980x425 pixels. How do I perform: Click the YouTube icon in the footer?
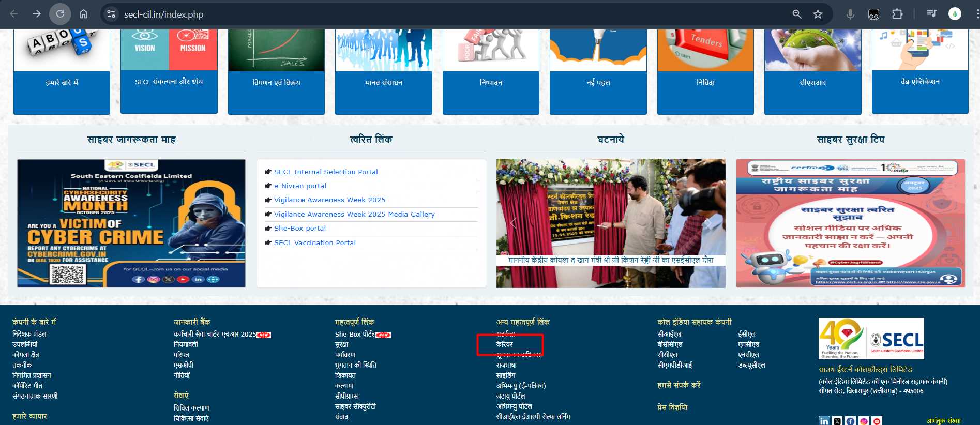877,421
